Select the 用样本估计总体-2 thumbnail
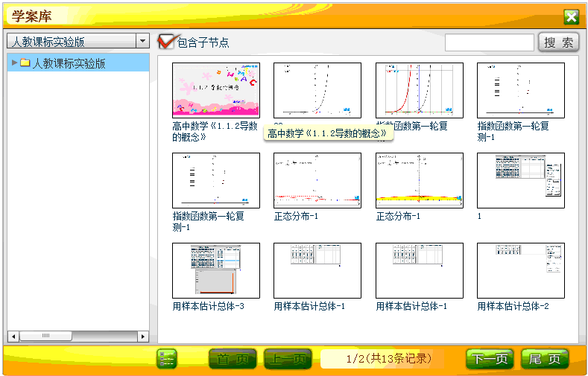The height and width of the screenshot is (376, 588). [520, 270]
